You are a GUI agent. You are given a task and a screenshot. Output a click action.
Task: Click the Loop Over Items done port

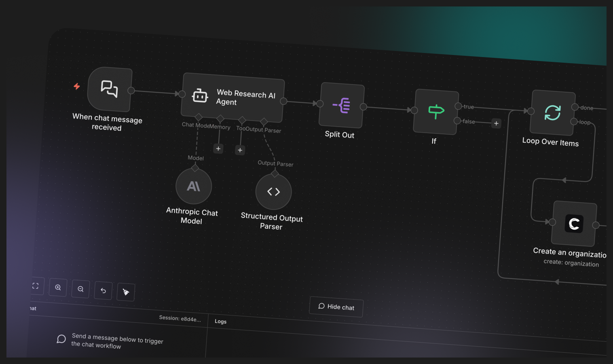[x=575, y=107]
